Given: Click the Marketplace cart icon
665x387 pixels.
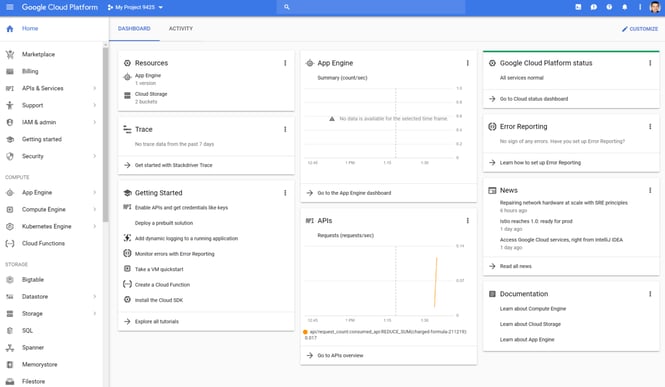Looking at the screenshot, I should [10, 54].
